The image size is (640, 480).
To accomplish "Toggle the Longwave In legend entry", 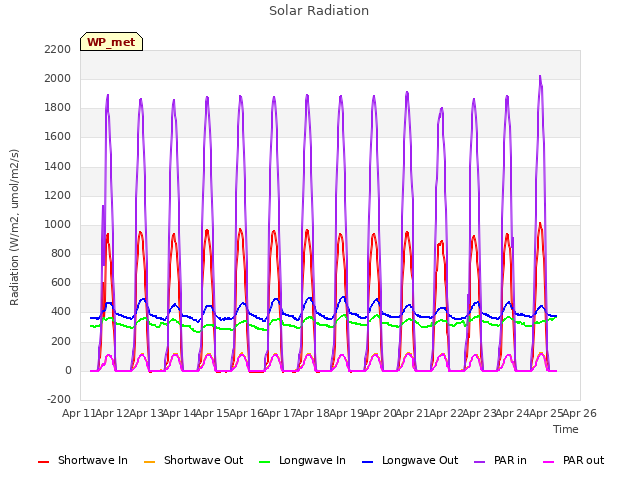I will [302, 460].
